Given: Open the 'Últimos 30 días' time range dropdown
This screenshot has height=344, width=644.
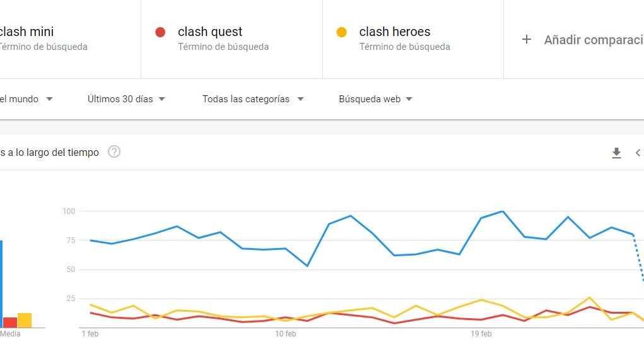Looking at the screenshot, I should pos(126,99).
